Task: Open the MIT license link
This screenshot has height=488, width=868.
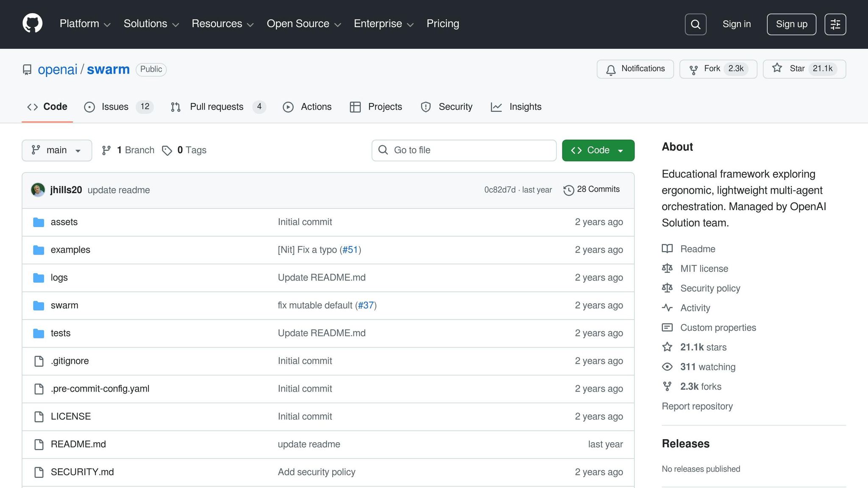Action: pyautogui.click(x=704, y=269)
